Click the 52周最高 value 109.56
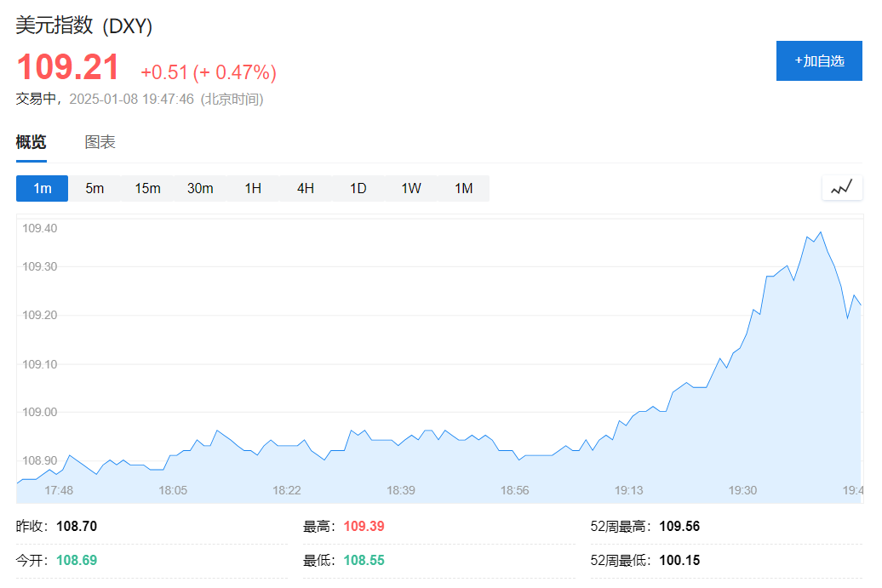882x588 pixels. 679,527
